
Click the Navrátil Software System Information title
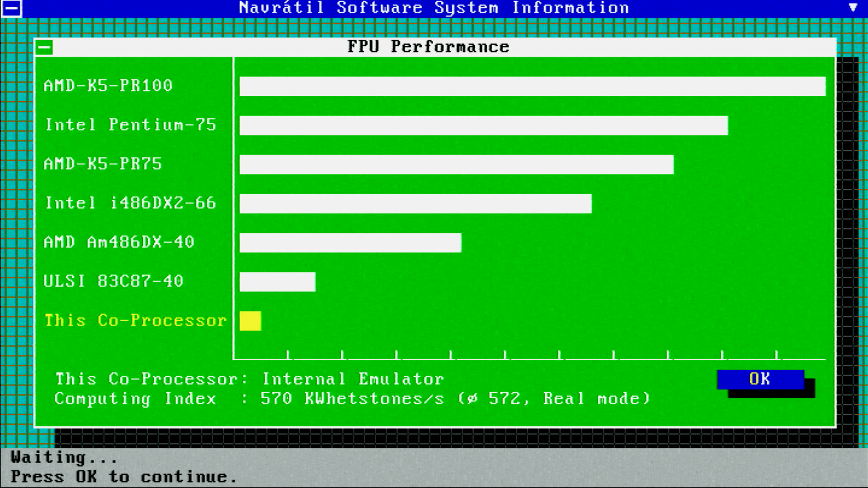[x=434, y=8]
